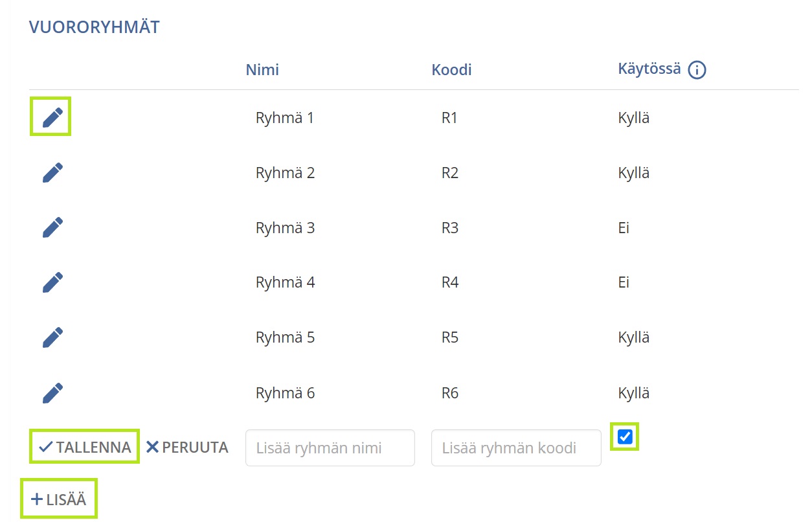812x522 pixels.
Task: Click the Lisää ryhmän nimi input field
Action: [x=330, y=447]
